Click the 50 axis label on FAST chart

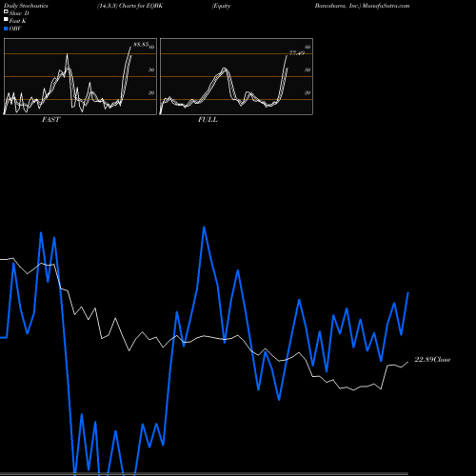click(151, 69)
